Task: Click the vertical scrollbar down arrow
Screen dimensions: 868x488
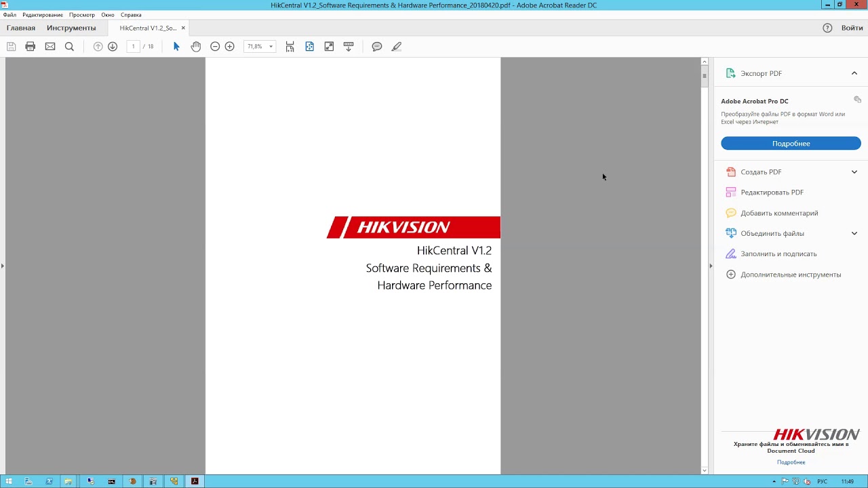Action: (x=705, y=470)
